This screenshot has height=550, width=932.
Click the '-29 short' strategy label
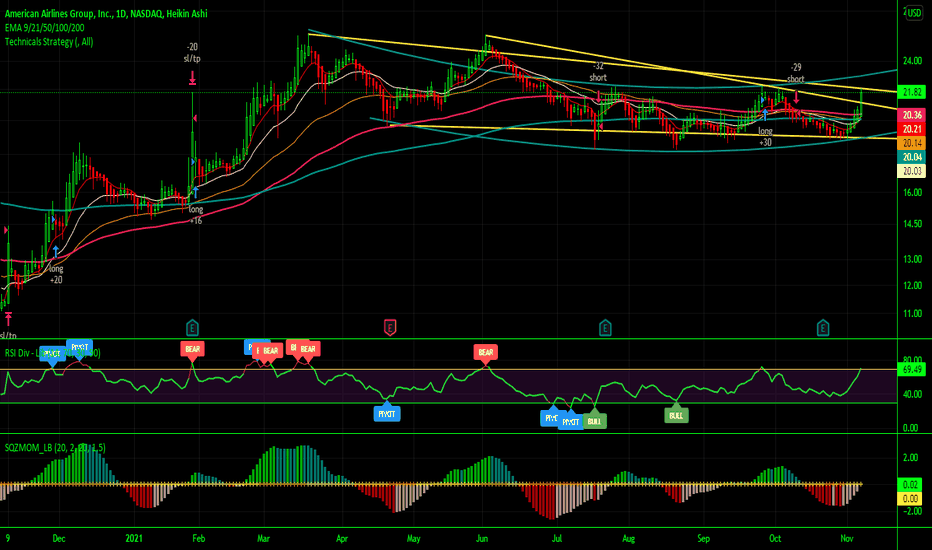click(796, 73)
